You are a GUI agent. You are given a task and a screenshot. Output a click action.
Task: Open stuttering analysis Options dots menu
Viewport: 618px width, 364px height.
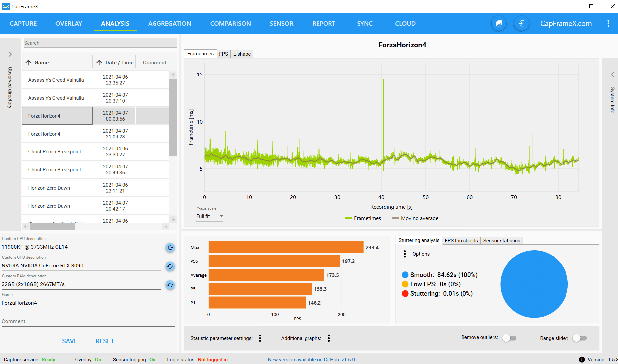405,254
